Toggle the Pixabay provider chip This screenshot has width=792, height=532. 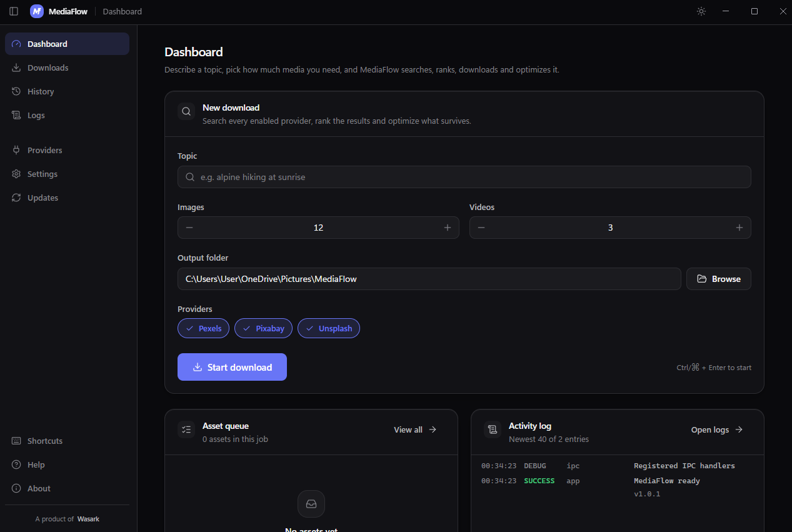(263, 328)
